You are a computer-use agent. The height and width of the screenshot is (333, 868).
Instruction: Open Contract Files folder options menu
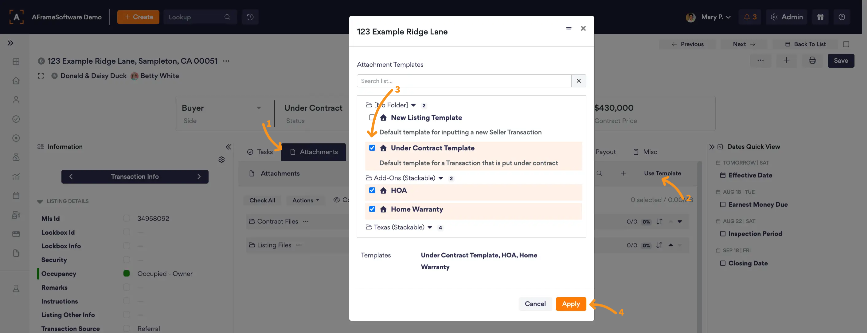click(x=306, y=222)
